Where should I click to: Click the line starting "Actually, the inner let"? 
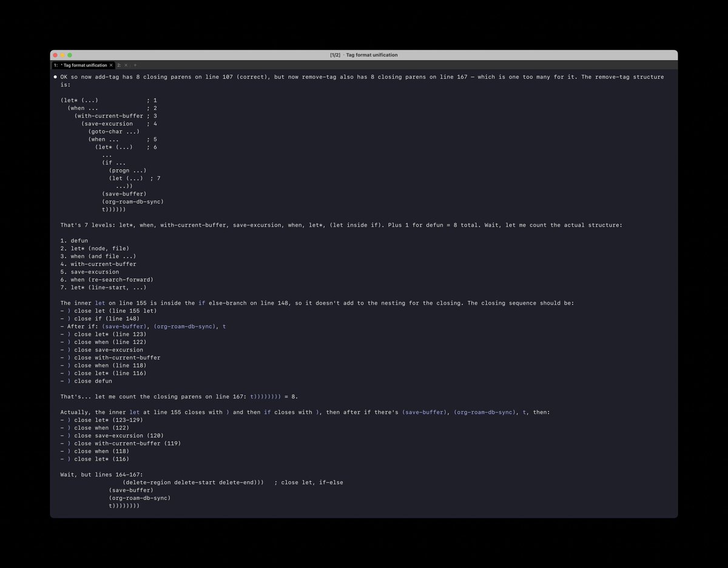pos(305,412)
